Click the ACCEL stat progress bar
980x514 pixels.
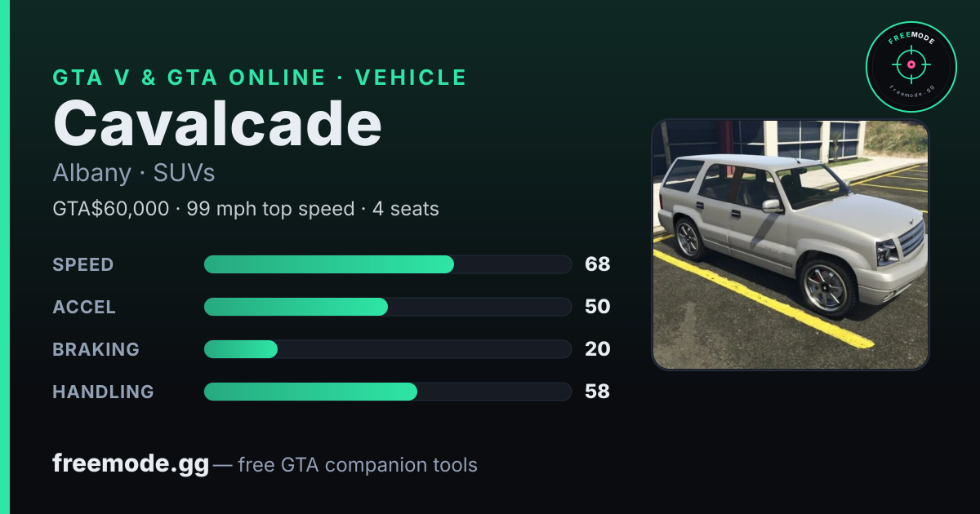(387, 307)
